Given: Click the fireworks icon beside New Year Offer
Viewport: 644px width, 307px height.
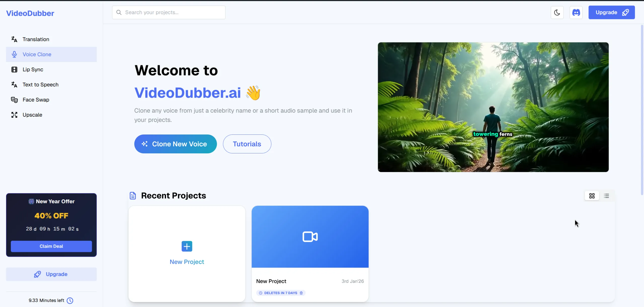Looking at the screenshot, I should (31, 201).
